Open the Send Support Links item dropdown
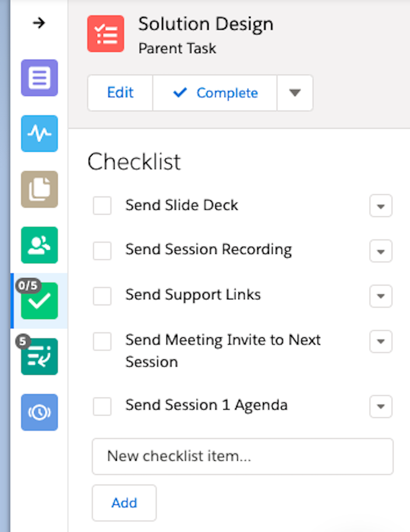The height and width of the screenshot is (532, 410). (381, 296)
